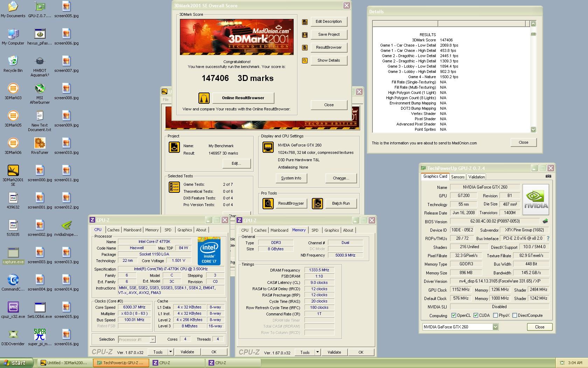Viewport: 588px width, 368px height.
Task: Click the Bus Interface question mark in GPU-Z
Action: [x=548, y=238]
